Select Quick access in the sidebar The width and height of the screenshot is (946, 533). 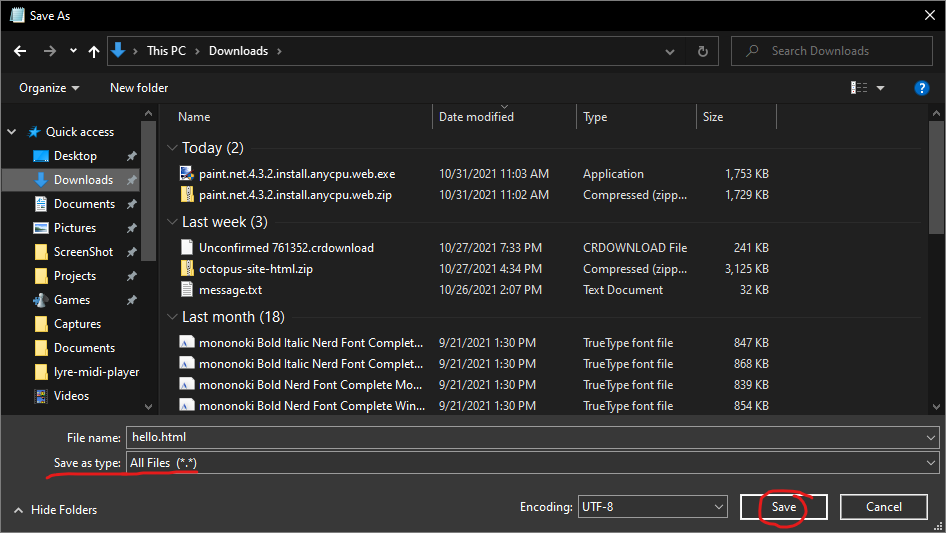click(80, 132)
